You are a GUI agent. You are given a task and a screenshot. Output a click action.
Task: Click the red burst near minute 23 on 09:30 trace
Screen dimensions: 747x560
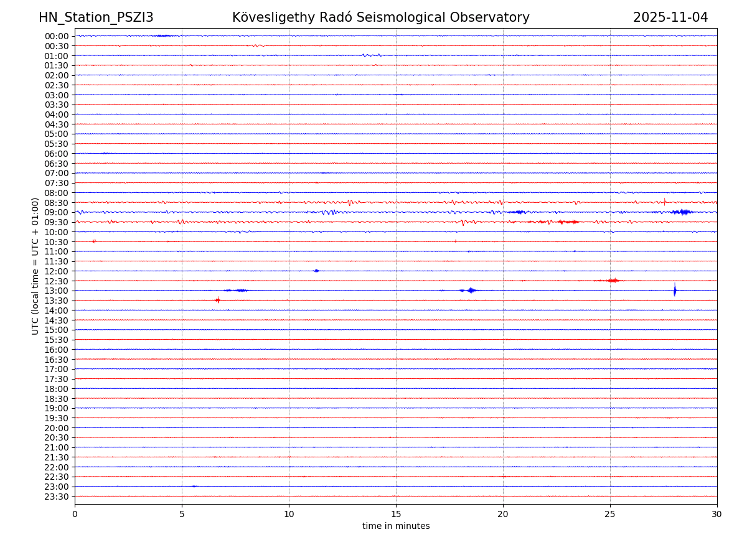coord(568,222)
